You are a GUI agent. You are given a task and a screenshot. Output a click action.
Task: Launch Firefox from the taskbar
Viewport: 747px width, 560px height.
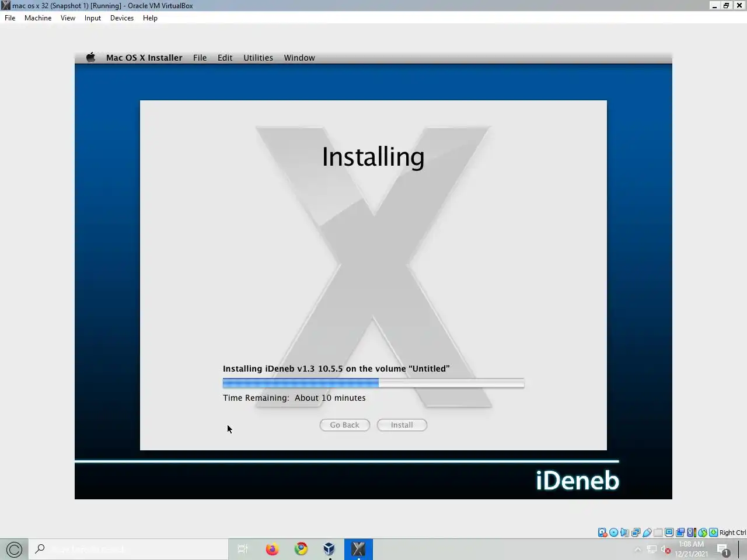pyautogui.click(x=272, y=549)
